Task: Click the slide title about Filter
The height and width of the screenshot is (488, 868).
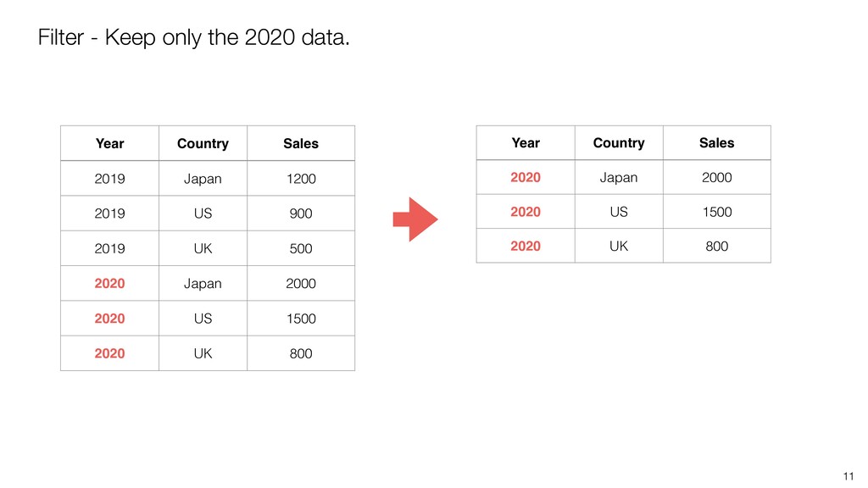Action: point(194,37)
